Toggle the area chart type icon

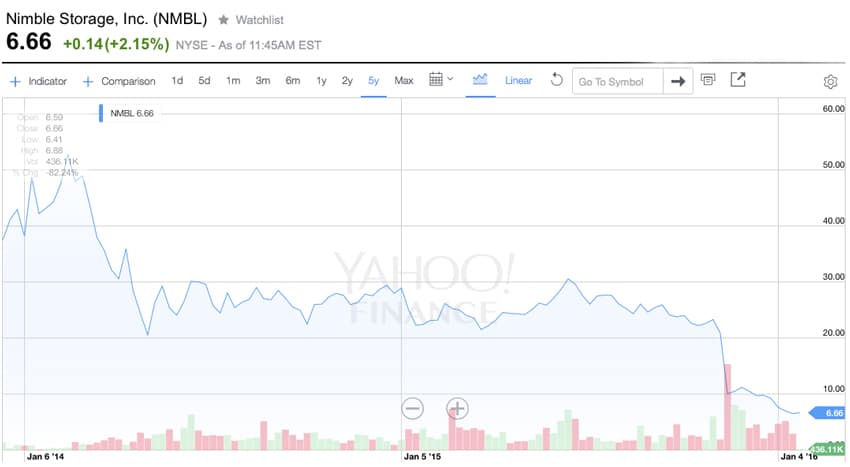point(480,80)
